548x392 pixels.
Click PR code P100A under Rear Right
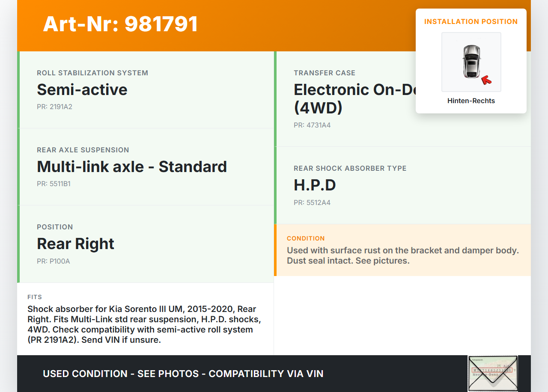[53, 261]
